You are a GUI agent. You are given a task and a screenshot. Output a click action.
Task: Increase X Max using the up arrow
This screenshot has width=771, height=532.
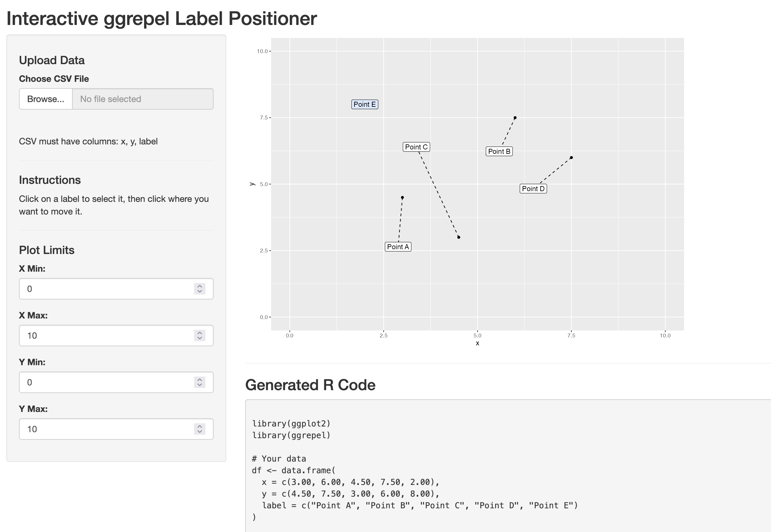point(199,333)
